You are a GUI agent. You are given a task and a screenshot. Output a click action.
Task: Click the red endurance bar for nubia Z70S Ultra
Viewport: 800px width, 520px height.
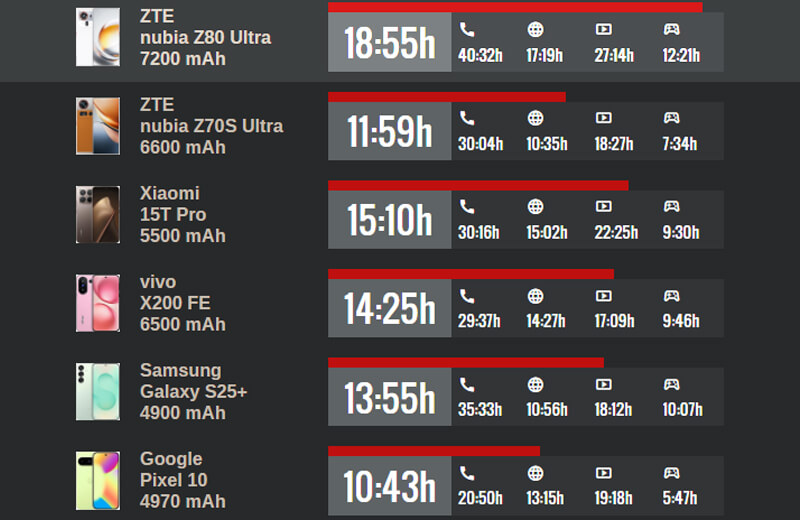click(447, 97)
